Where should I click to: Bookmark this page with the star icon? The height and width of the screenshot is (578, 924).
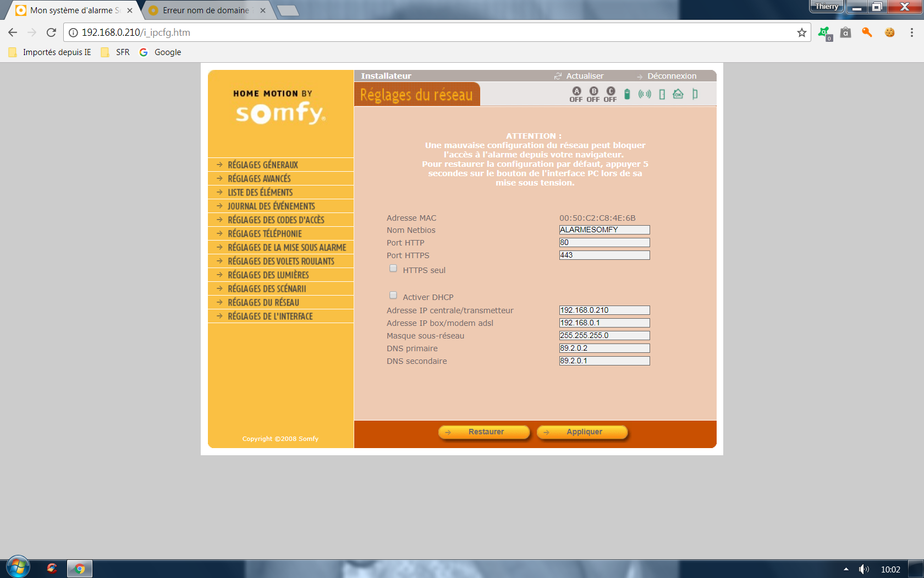pyautogui.click(x=801, y=32)
